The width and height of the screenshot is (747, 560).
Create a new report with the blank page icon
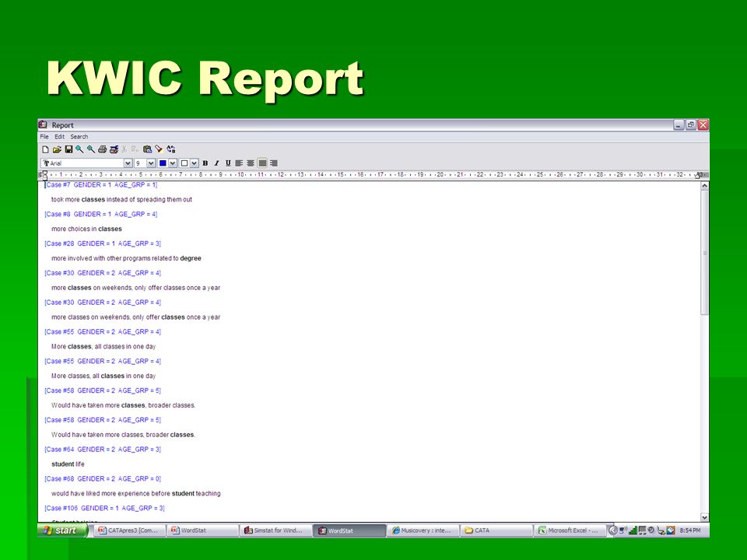46,149
